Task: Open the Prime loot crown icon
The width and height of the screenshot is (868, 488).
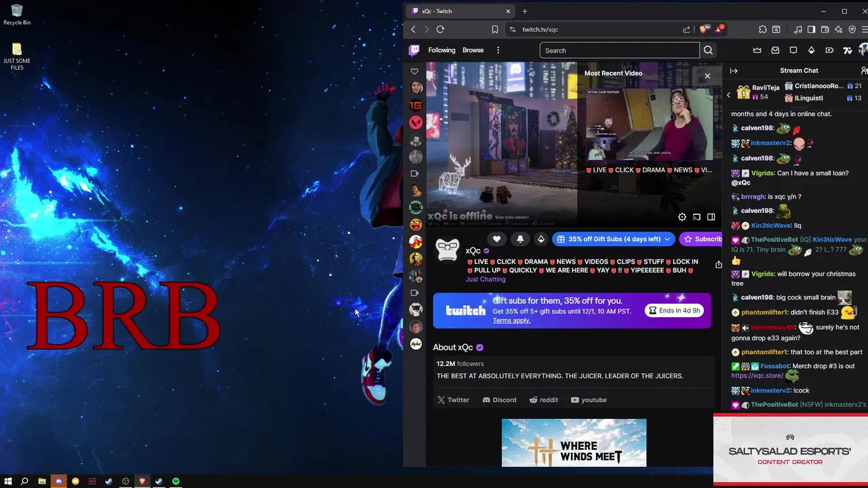Action: point(757,50)
